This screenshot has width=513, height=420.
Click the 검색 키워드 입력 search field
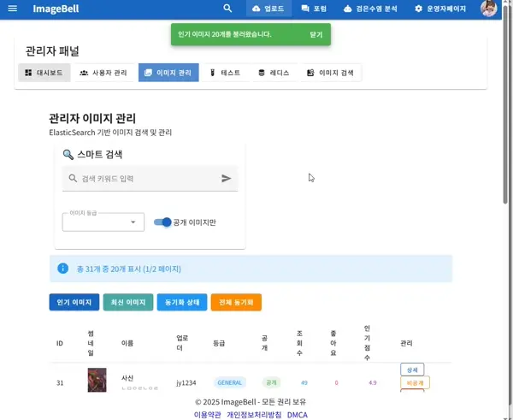pyautogui.click(x=145, y=179)
